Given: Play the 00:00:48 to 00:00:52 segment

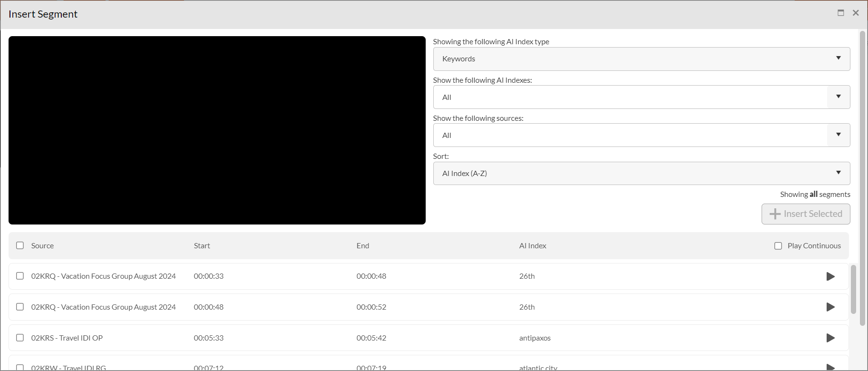Looking at the screenshot, I should (x=830, y=307).
